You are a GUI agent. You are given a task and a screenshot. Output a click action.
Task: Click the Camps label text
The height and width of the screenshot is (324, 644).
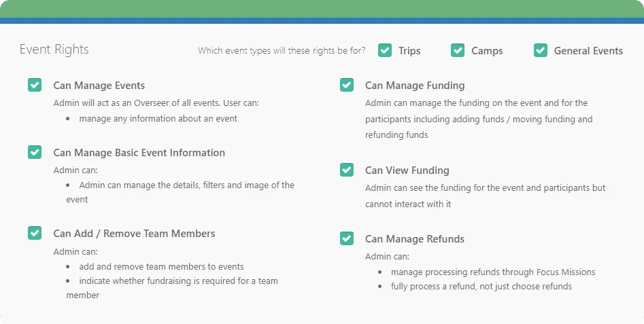click(x=487, y=51)
